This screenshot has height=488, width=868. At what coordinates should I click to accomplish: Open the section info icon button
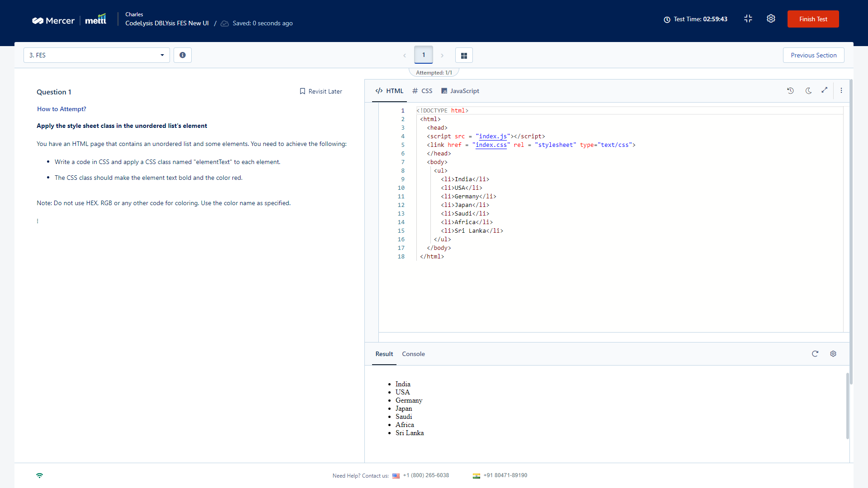coord(183,55)
